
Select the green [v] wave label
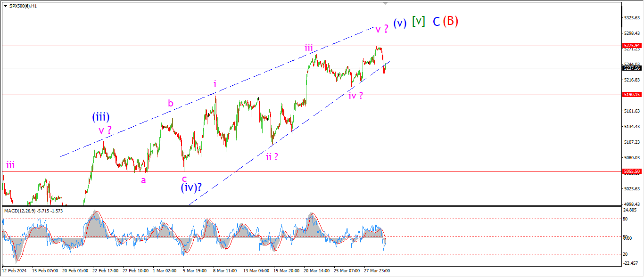click(x=418, y=21)
